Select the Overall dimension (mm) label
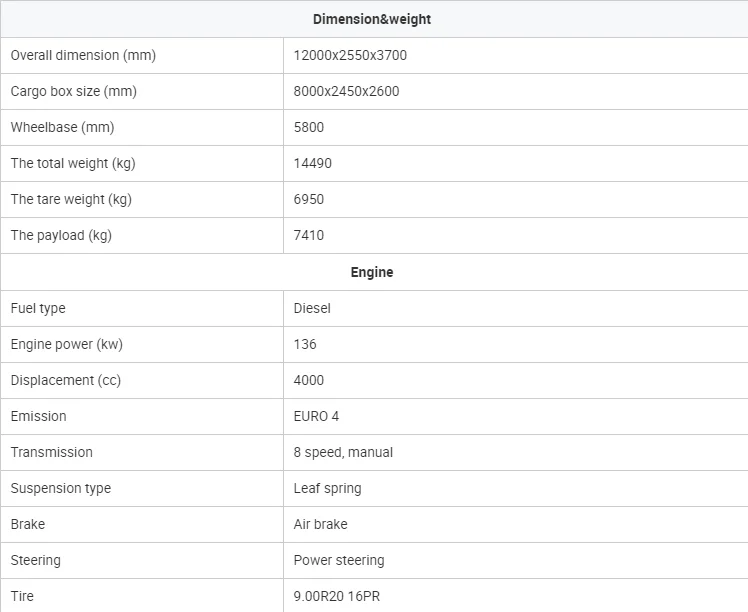This screenshot has width=748, height=612. click(83, 55)
